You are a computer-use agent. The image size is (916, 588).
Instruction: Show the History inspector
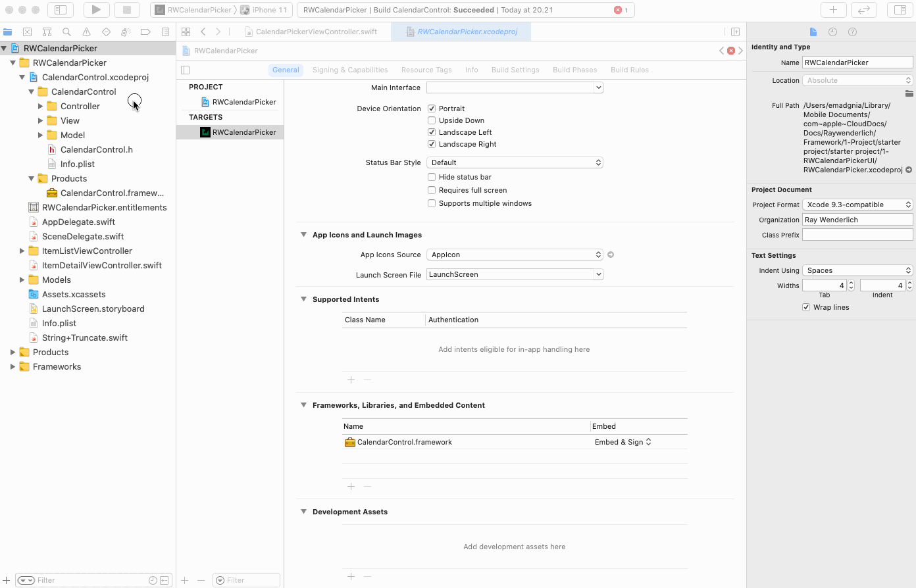[x=832, y=32]
